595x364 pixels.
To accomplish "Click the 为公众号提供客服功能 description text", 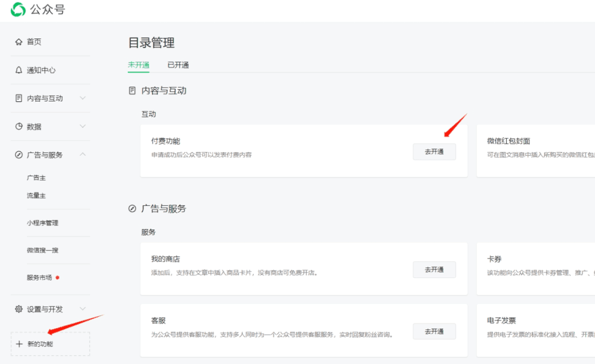I will pos(272,334).
